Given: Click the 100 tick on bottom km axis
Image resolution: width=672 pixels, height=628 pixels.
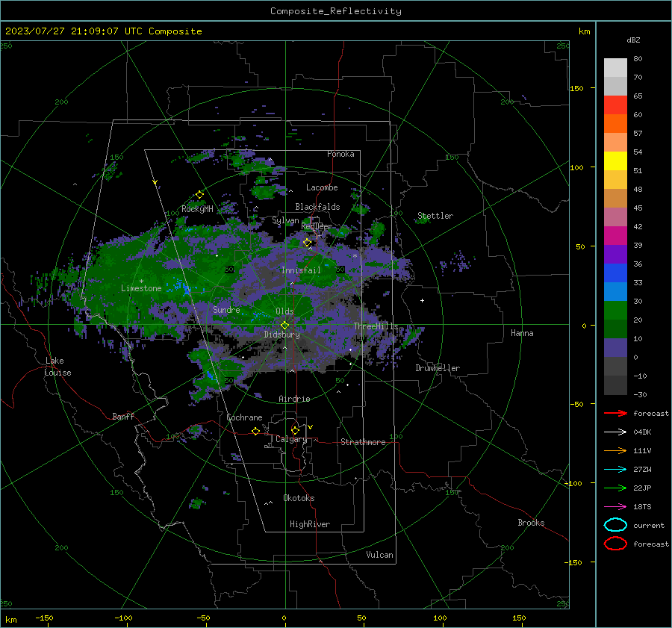Looking at the screenshot, I should pyautogui.click(x=440, y=618).
